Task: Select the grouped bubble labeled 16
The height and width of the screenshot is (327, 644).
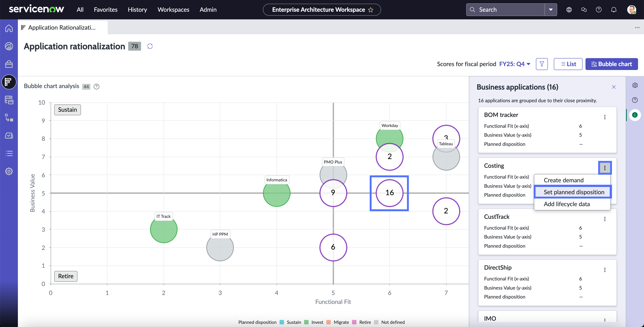Action: coord(389,193)
